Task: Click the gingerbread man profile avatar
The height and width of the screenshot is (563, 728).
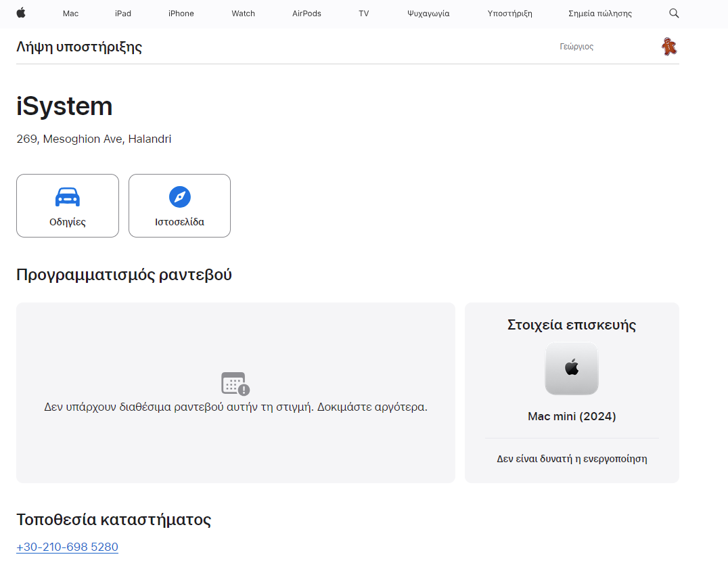Action: coord(669,47)
